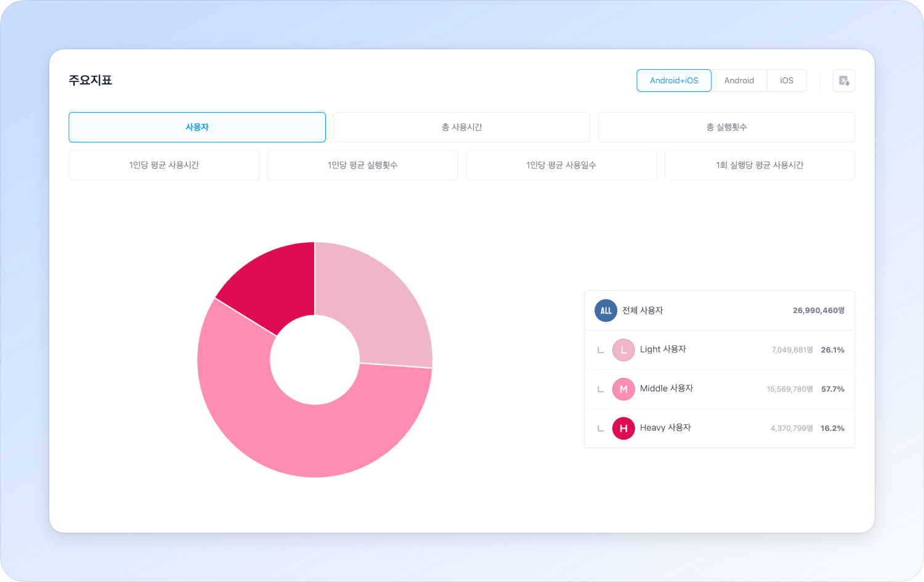Show 1회 실행당 평균 사용시간 metric
The image size is (924, 582).
pos(760,165)
